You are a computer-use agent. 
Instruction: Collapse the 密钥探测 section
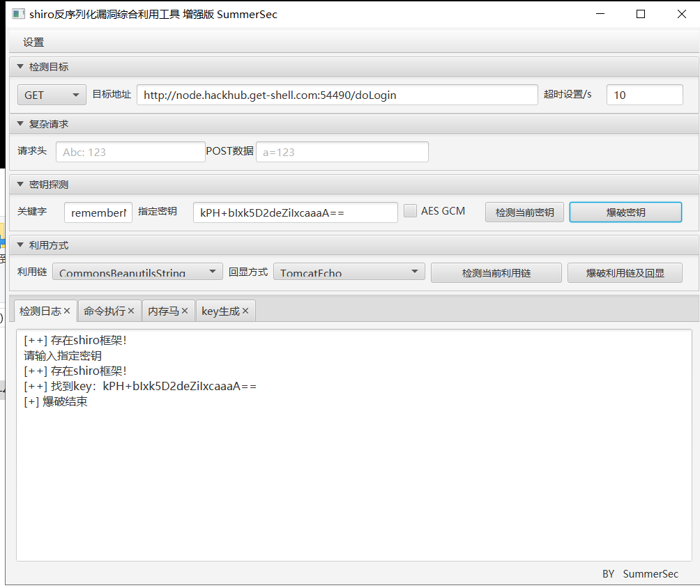click(19, 183)
